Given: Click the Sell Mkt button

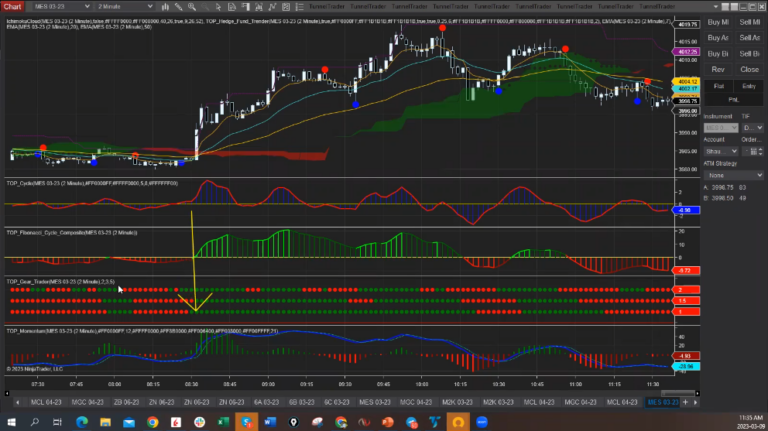Looking at the screenshot, I should pyautogui.click(x=749, y=22).
